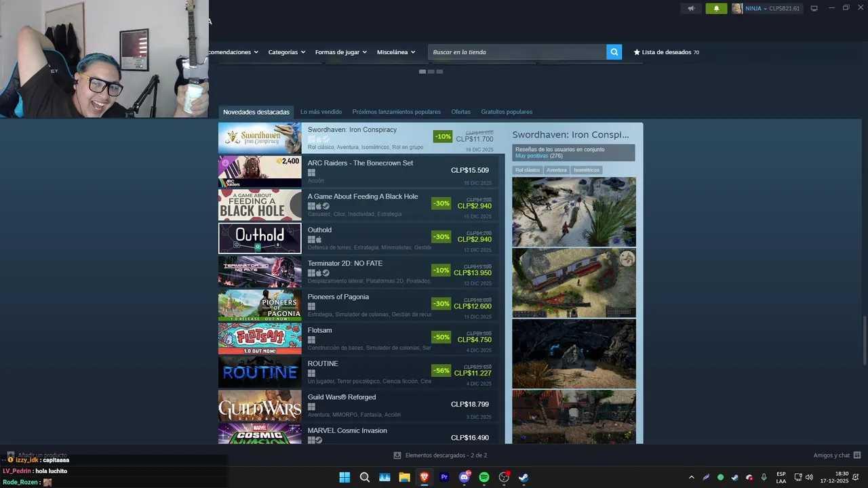The height and width of the screenshot is (488, 868).
Task: Click Elementos descargados downloads status
Action: tap(441, 455)
